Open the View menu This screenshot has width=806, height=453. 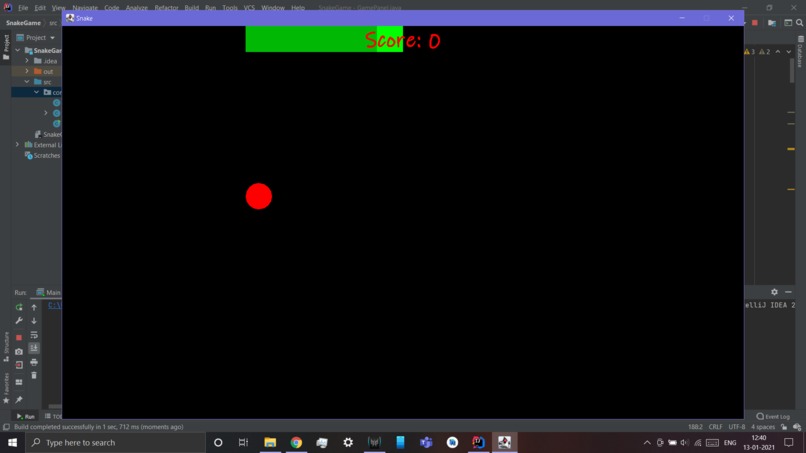pyautogui.click(x=59, y=8)
